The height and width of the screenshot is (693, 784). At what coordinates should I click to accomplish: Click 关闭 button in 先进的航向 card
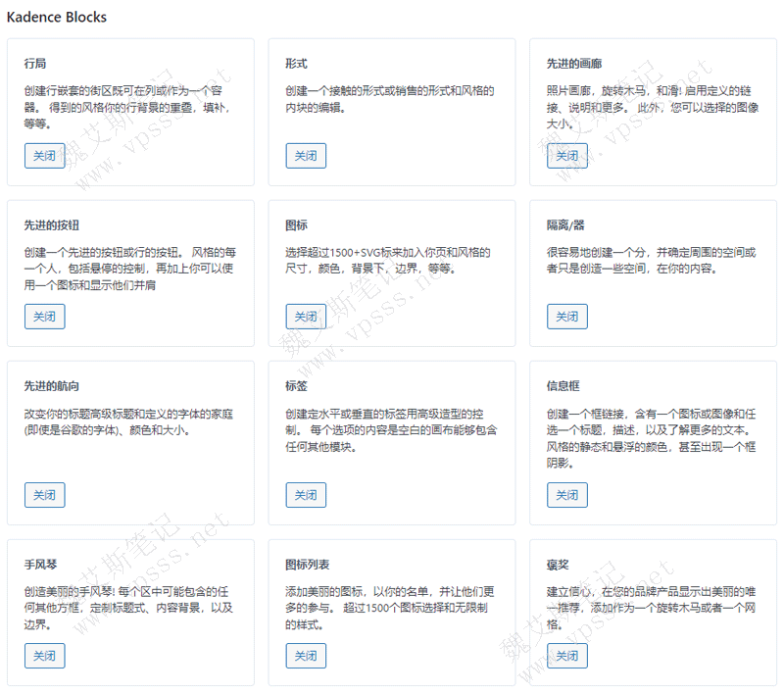coord(44,495)
